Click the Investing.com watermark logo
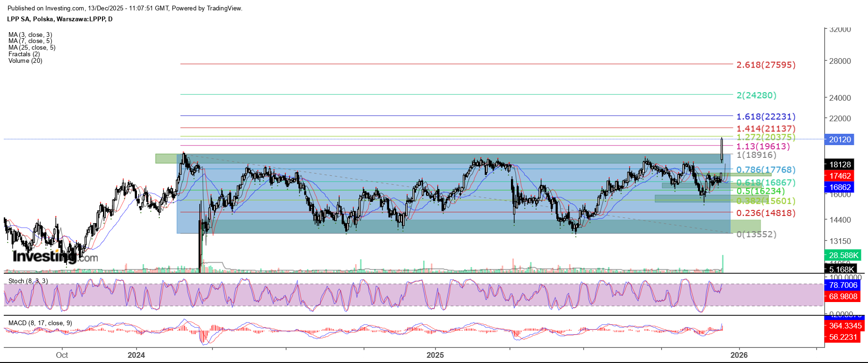868x363 pixels. tap(55, 257)
